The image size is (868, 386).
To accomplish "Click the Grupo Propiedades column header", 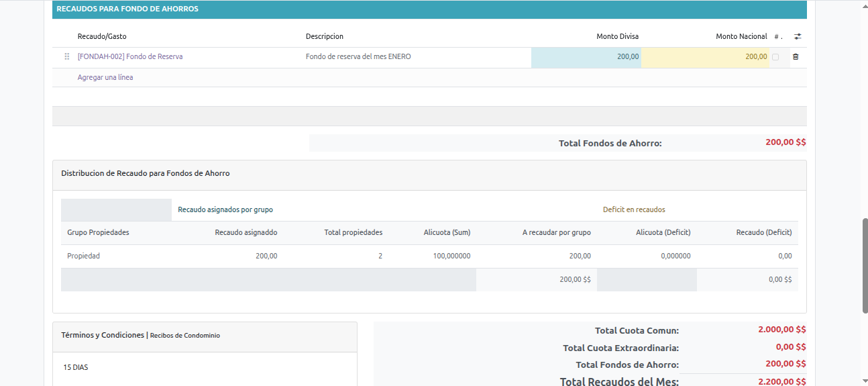I will [98, 232].
